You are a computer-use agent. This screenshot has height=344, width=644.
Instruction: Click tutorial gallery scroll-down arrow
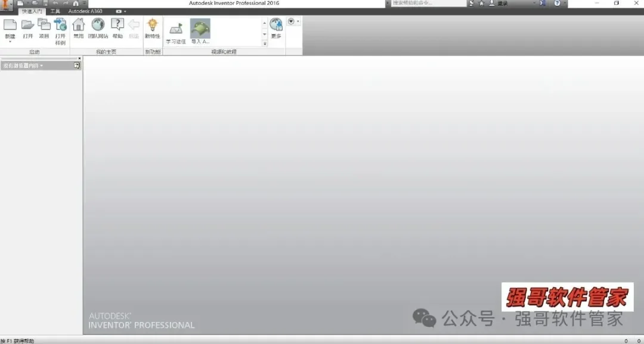[265, 33]
